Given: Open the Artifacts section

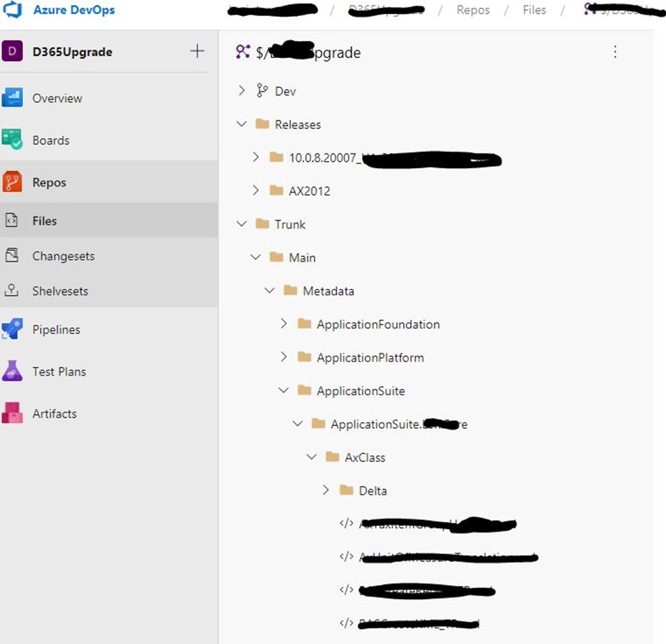Looking at the screenshot, I should tap(55, 413).
